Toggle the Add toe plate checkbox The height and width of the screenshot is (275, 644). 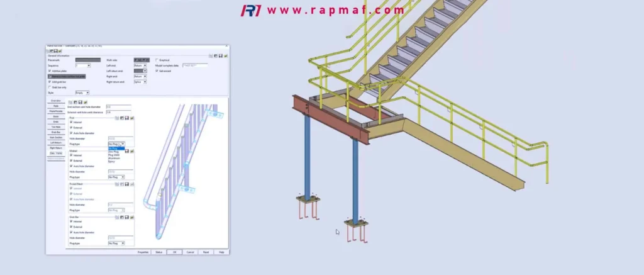pos(50,70)
